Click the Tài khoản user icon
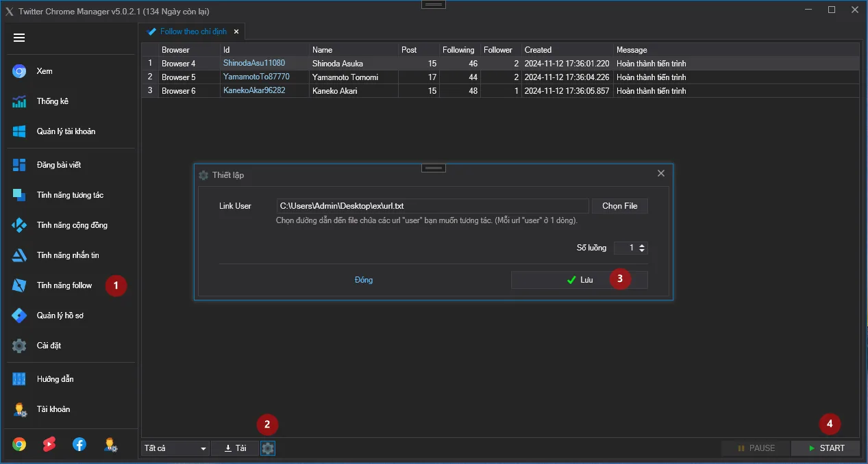The image size is (868, 464). [19, 409]
